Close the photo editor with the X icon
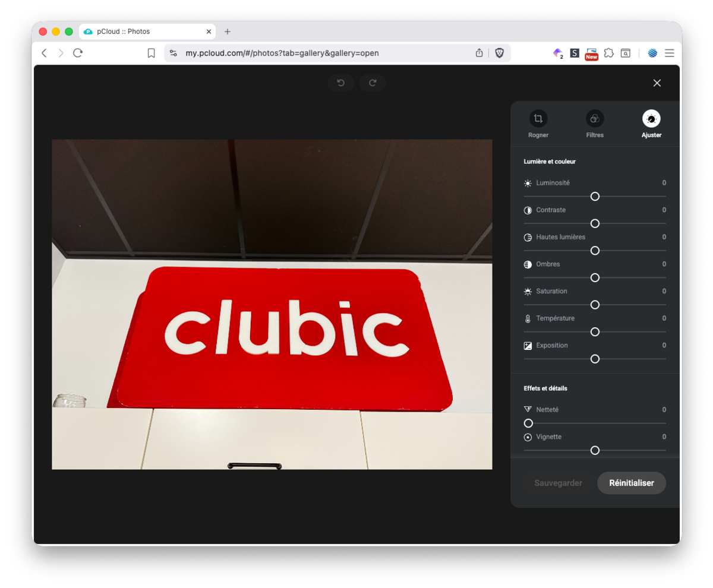Viewport: 713px width, 588px height. [657, 83]
